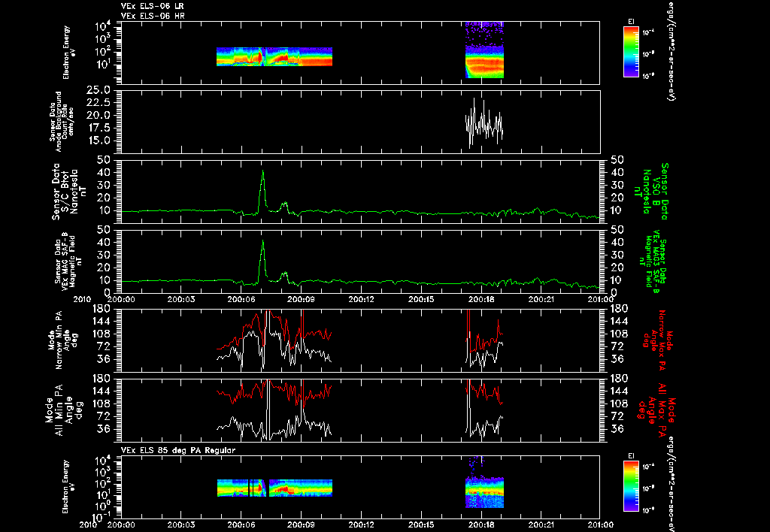Click the "Mode Narrow Min PA Angle" label

click(62, 340)
